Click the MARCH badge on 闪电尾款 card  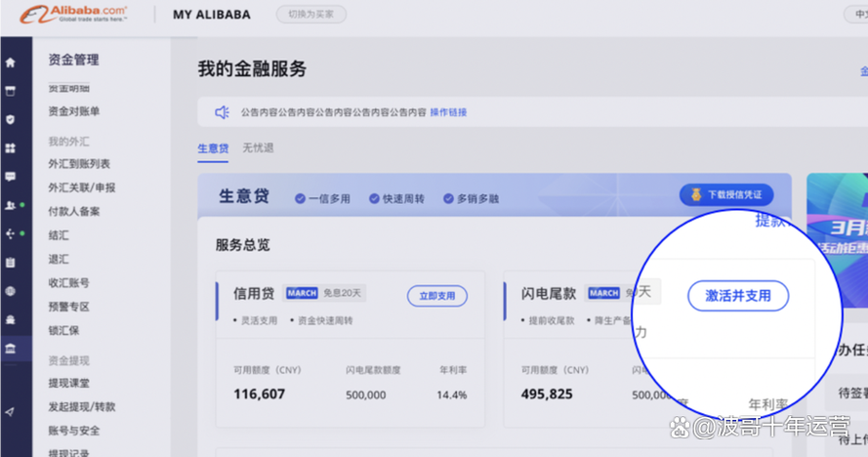[x=603, y=293]
